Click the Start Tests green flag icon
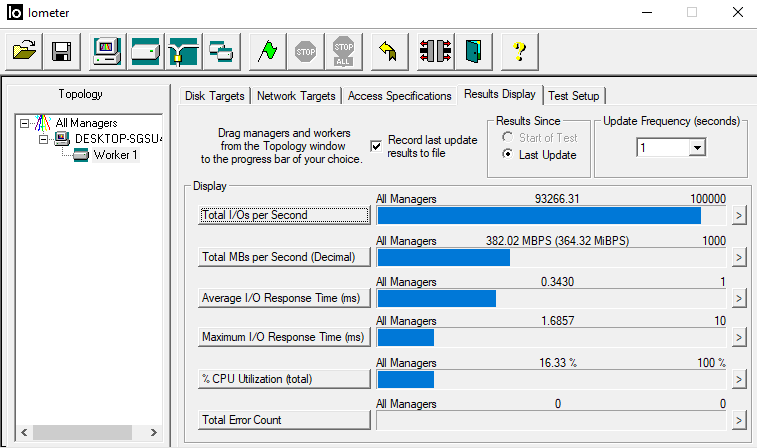This screenshot has height=448, width=757. click(x=268, y=51)
